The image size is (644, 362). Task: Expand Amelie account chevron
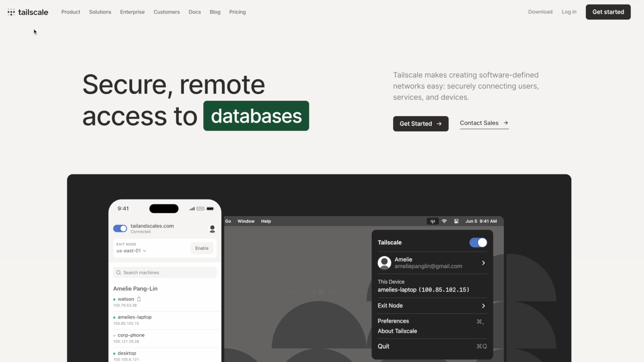pos(483,263)
